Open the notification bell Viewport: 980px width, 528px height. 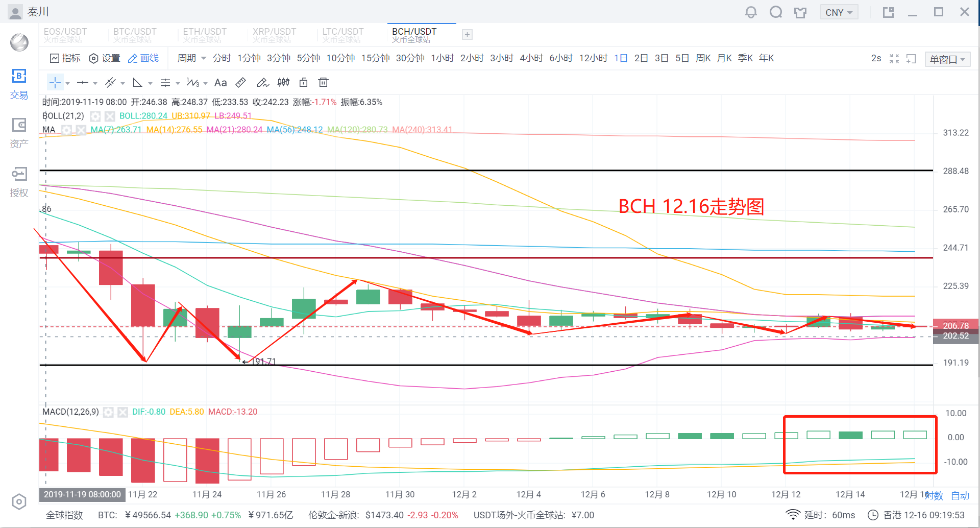(751, 12)
